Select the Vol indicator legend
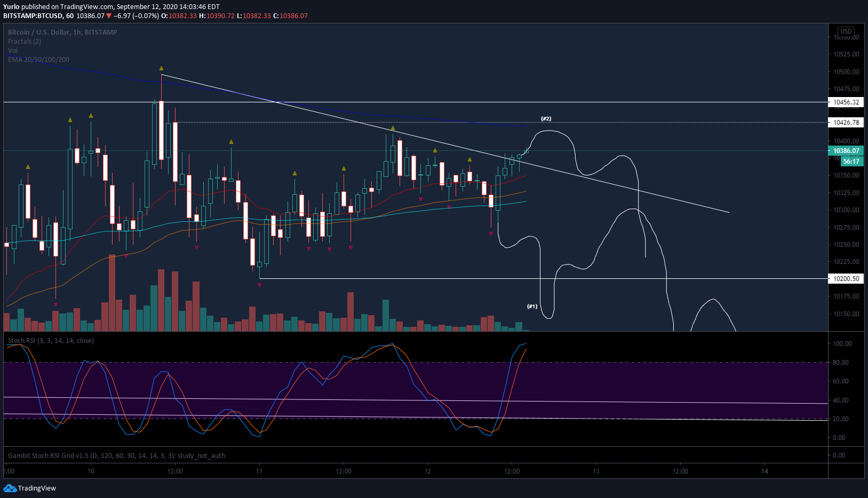The height and width of the screenshot is (498, 868). click(13, 50)
